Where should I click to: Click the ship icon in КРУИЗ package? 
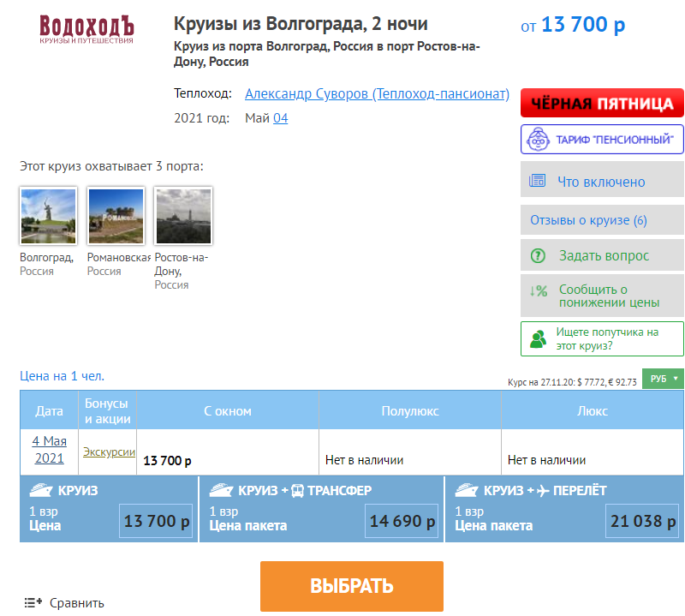pyautogui.click(x=41, y=490)
